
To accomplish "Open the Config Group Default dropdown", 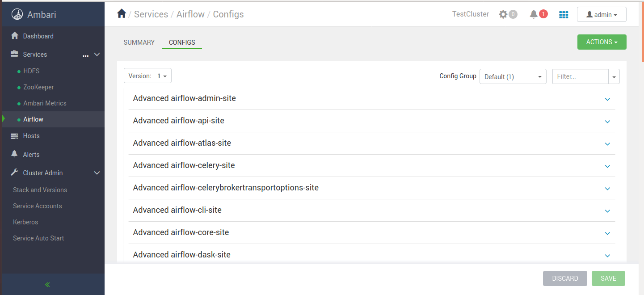I will pos(513,76).
